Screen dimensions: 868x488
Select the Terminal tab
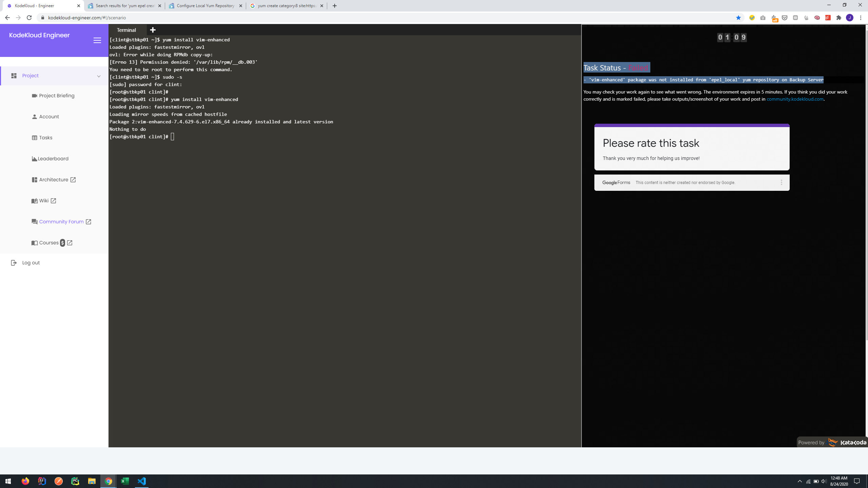tap(126, 30)
